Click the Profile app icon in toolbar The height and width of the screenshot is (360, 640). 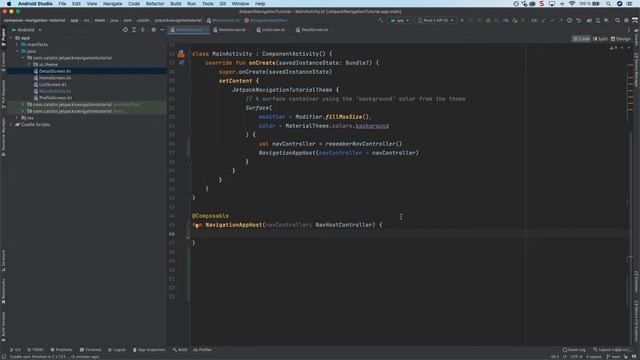point(506,20)
